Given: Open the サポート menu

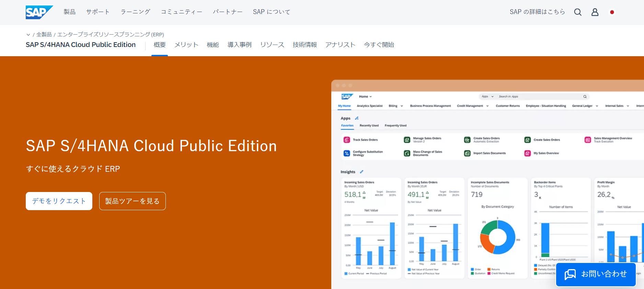Looking at the screenshot, I should (98, 12).
